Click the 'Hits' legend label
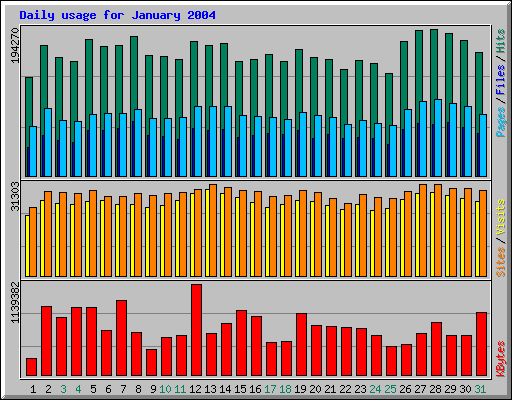512x400 pixels. pyautogui.click(x=501, y=41)
